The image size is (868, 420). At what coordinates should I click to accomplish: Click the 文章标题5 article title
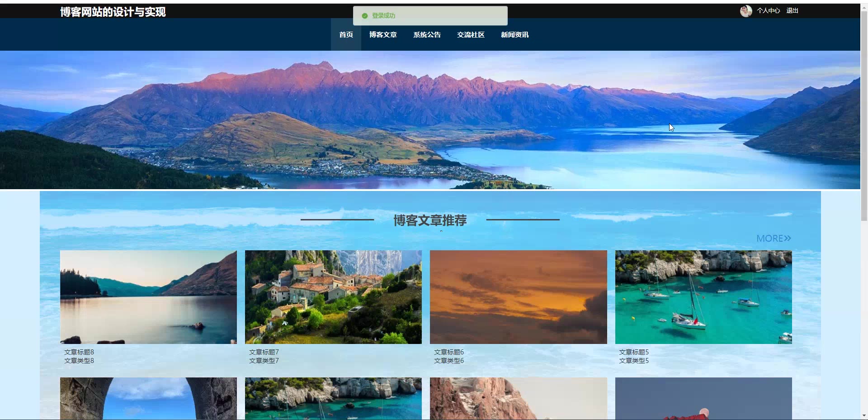coord(634,352)
